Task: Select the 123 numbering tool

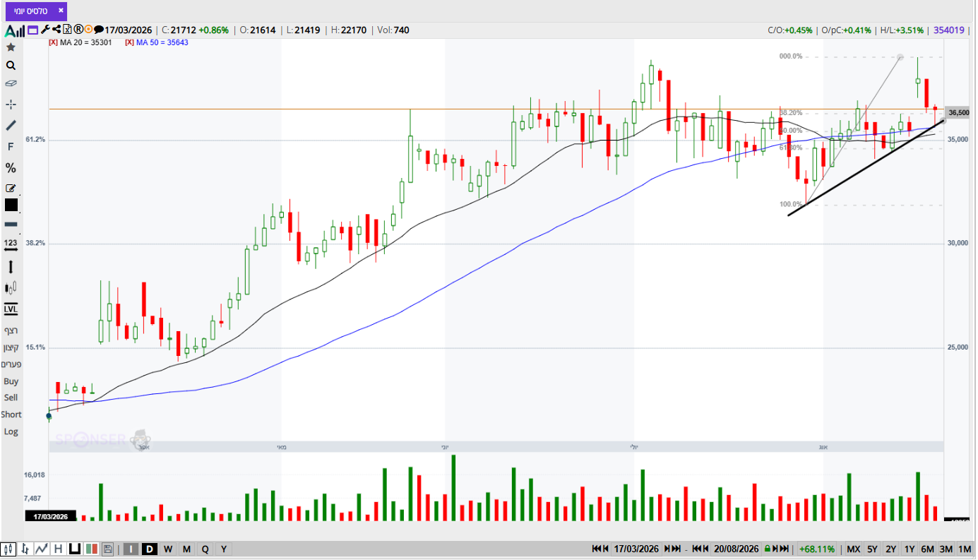Action: (11, 244)
